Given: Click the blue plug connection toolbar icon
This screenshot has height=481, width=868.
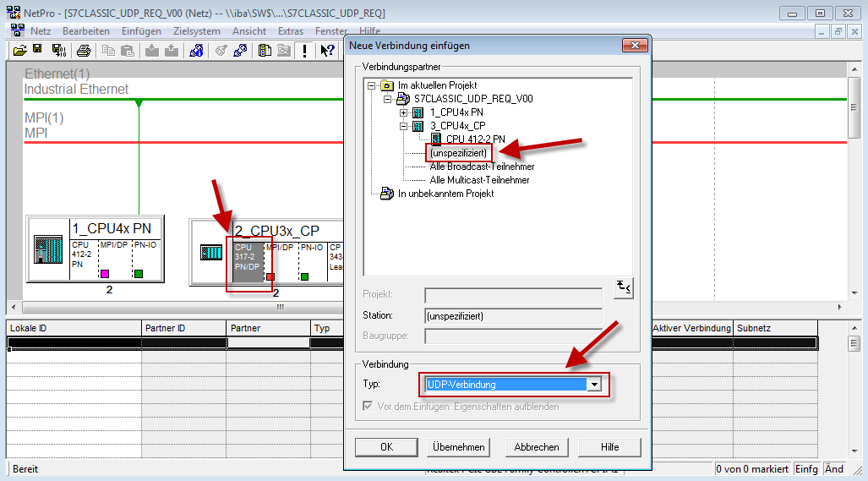Looking at the screenshot, I should coord(240,51).
